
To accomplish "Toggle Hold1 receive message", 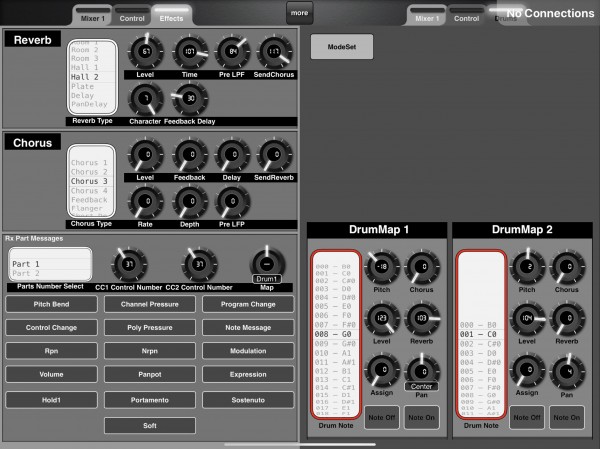I will tap(51, 400).
